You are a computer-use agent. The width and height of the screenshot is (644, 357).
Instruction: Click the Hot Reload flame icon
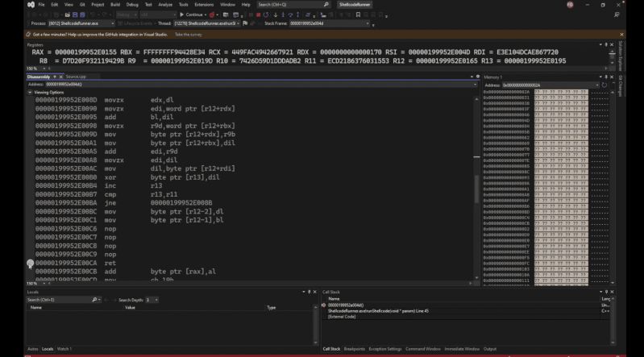tap(212, 15)
